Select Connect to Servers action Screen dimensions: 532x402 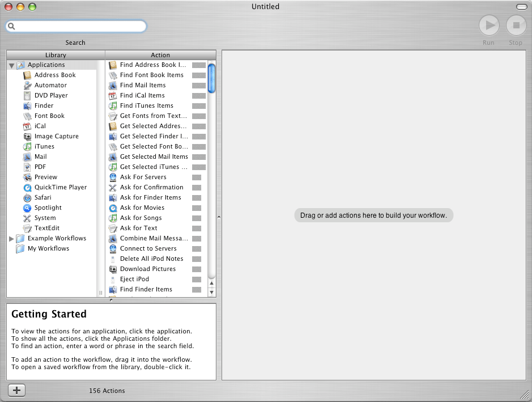click(157, 248)
